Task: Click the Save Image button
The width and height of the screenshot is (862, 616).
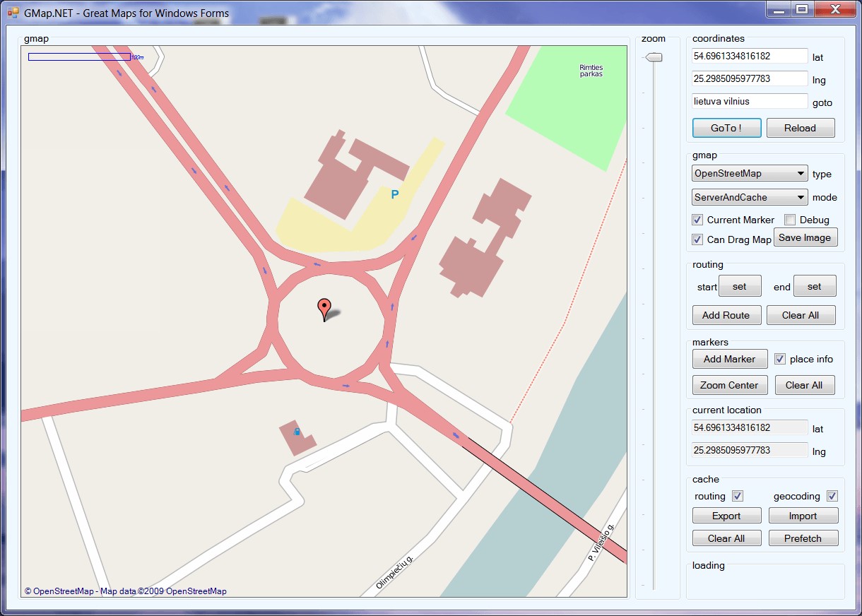Action: [x=805, y=237]
